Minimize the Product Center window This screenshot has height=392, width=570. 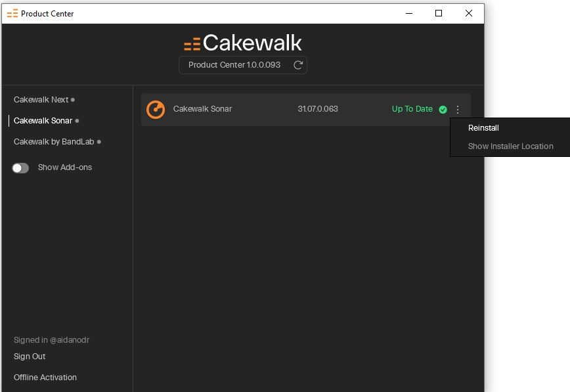pyautogui.click(x=409, y=13)
